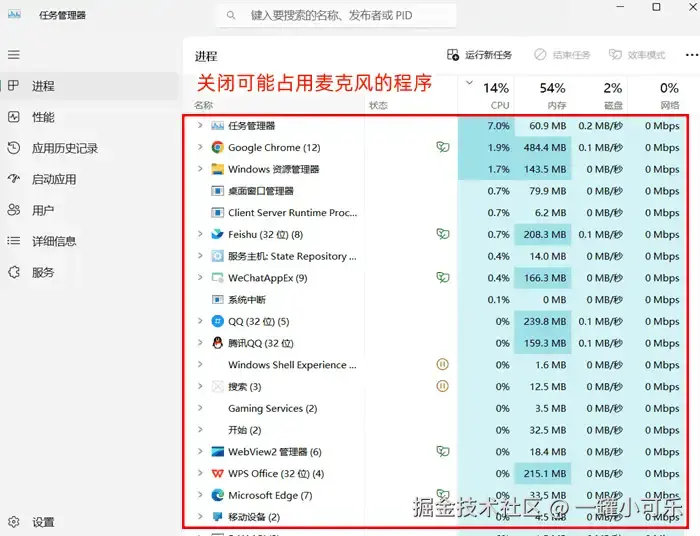Select the 搜索 (3) process row
The image size is (700, 536).
[435, 386]
